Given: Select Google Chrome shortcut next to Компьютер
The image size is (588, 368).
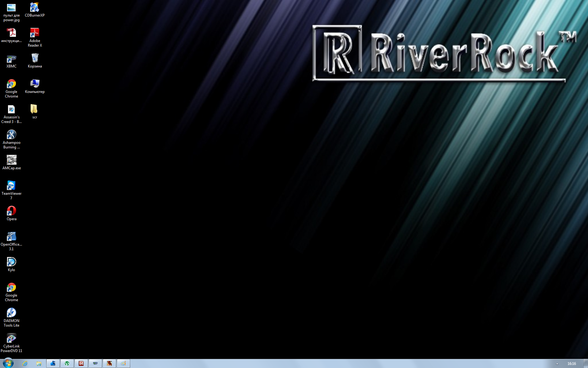Looking at the screenshot, I should [11, 88].
